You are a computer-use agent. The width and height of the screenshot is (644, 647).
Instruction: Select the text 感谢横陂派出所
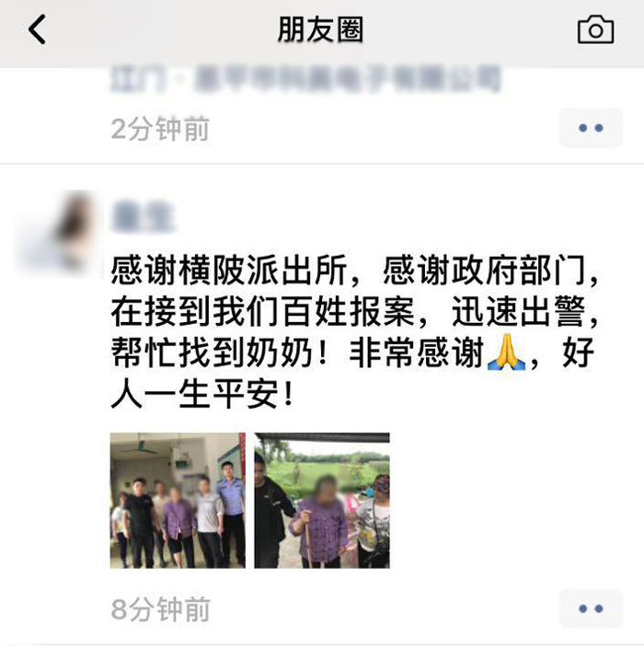[229, 271]
